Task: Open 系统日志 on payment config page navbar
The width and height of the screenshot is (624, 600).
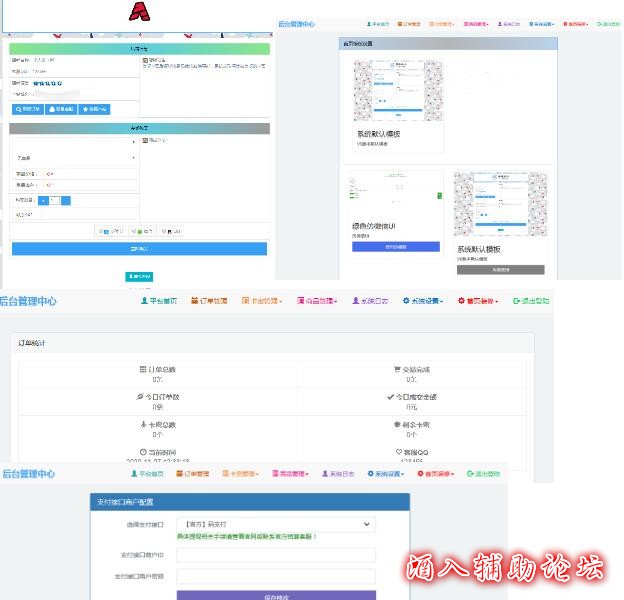Action: pos(338,473)
